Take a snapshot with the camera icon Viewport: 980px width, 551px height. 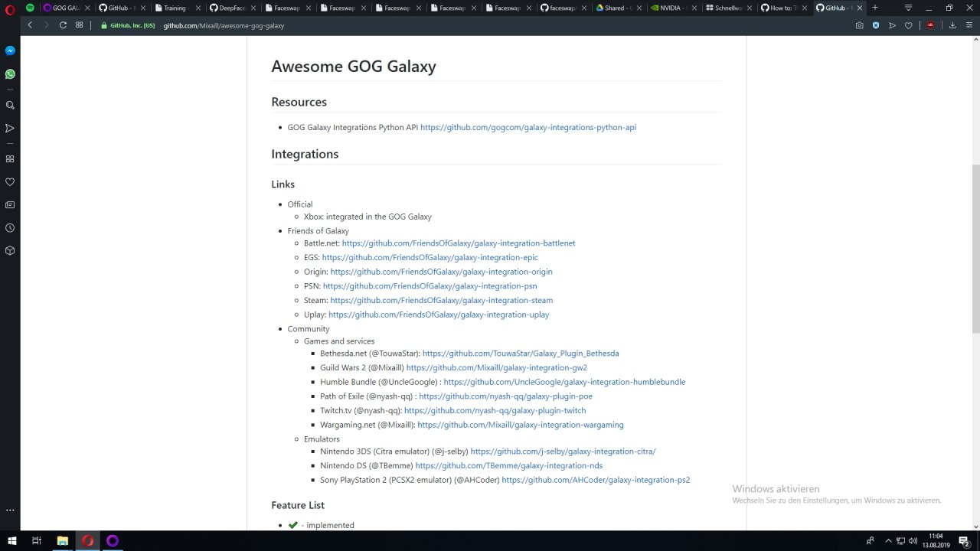[860, 25]
